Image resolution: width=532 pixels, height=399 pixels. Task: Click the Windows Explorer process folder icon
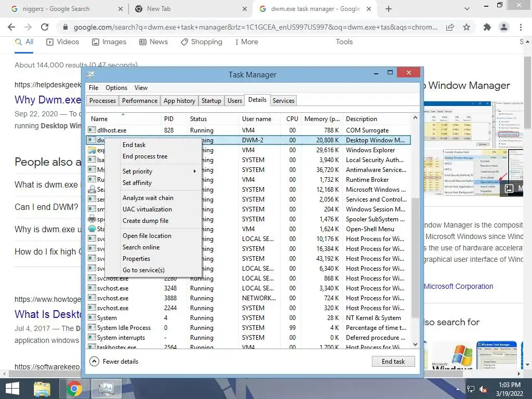[91, 150]
